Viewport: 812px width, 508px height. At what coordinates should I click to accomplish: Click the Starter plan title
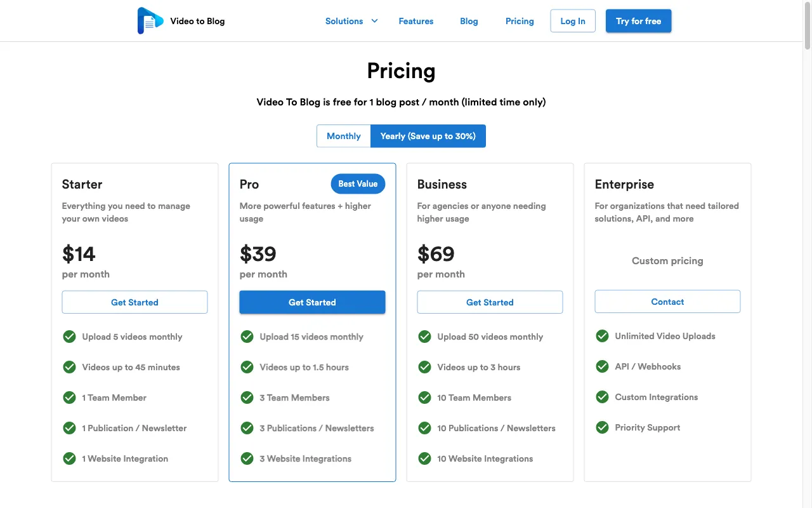point(82,184)
